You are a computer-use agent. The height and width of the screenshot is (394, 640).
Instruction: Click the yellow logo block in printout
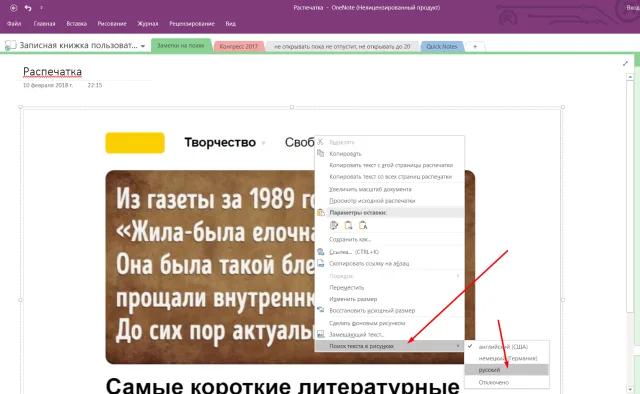pyautogui.click(x=135, y=143)
